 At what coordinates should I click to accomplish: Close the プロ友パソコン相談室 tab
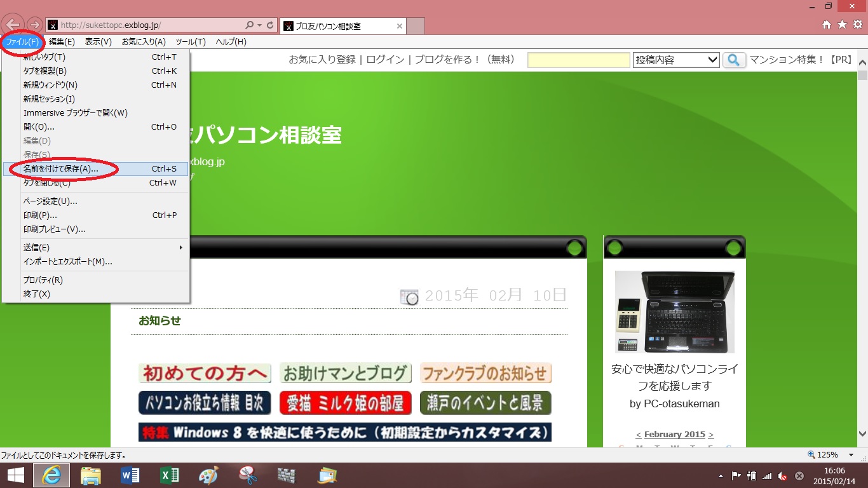(x=400, y=26)
